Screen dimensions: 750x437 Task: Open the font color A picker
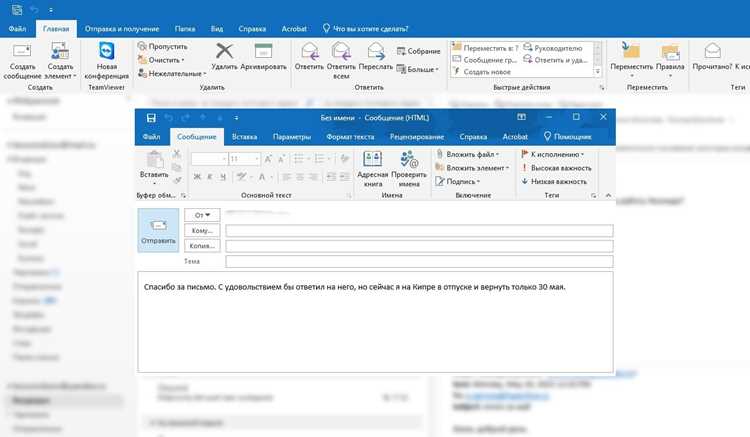tap(262, 177)
